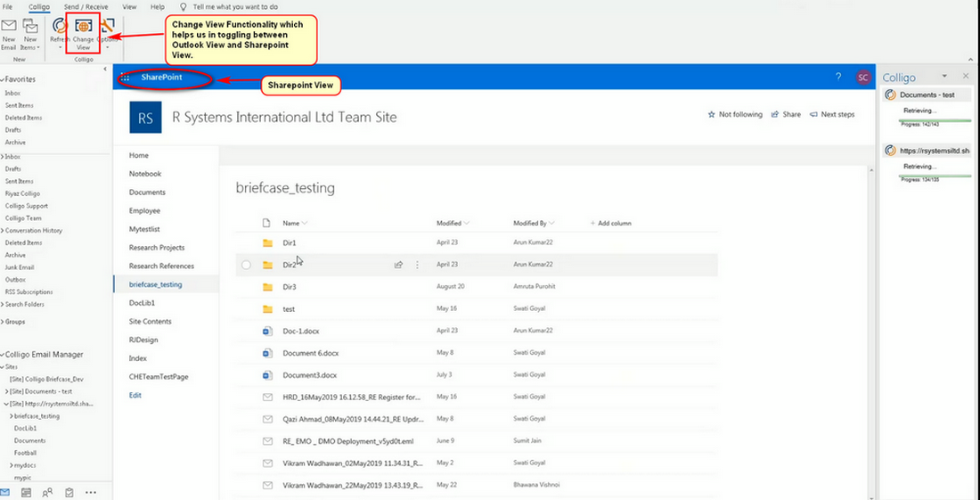Open the File menu tab
The image size is (980, 500).
[7, 6]
